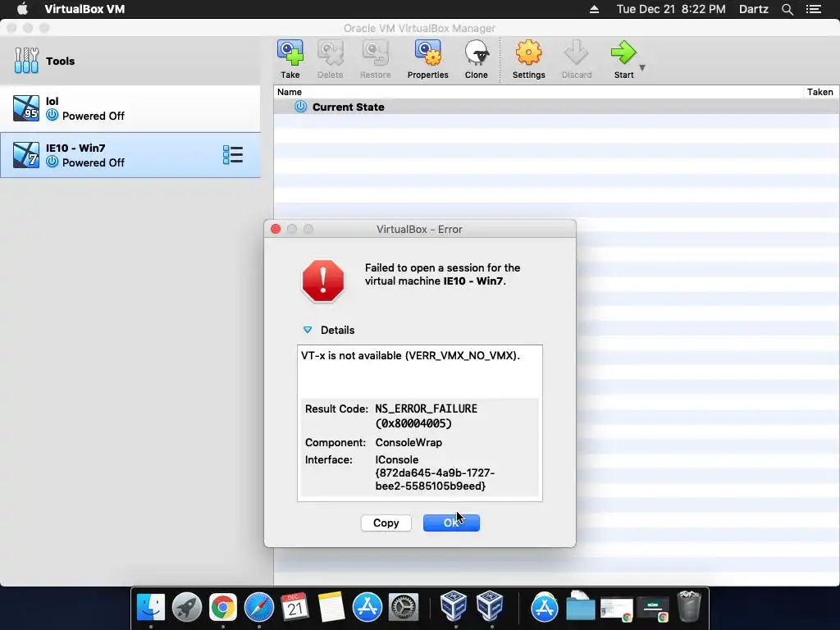The image size is (840, 630).
Task: Open the Trash in the Dock
Action: tap(689, 606)
